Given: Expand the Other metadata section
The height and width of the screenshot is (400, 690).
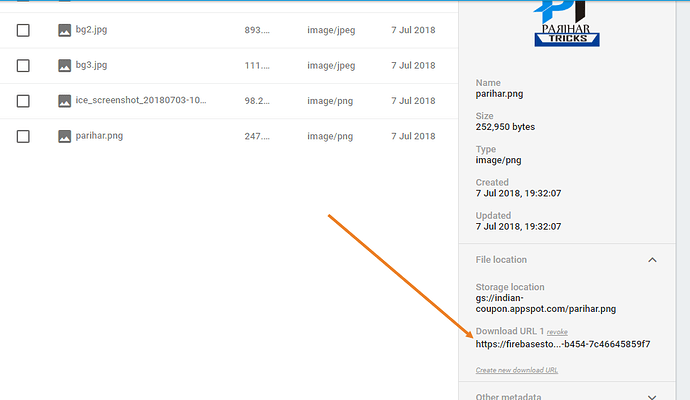Looking at the screenshot, I should (652, 396).
